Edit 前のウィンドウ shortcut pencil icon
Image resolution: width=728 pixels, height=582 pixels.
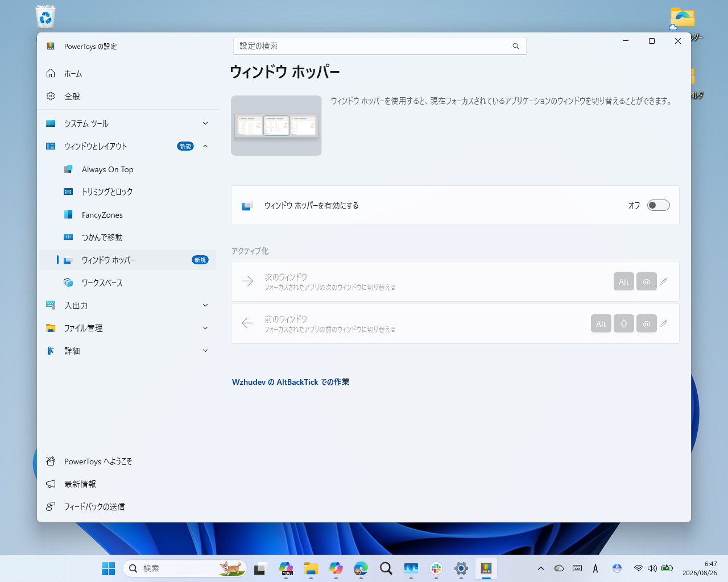coord(664,323)
